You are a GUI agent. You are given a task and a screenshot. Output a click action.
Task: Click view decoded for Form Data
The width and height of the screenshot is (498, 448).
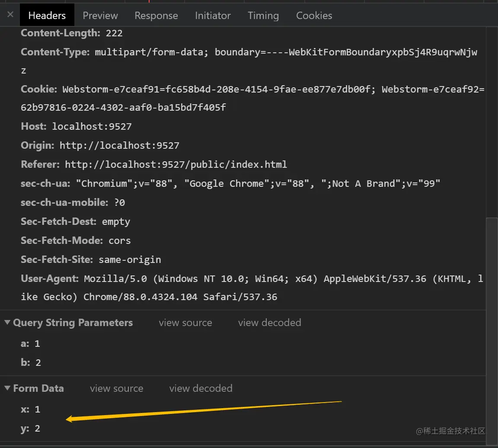click(201, 388)
